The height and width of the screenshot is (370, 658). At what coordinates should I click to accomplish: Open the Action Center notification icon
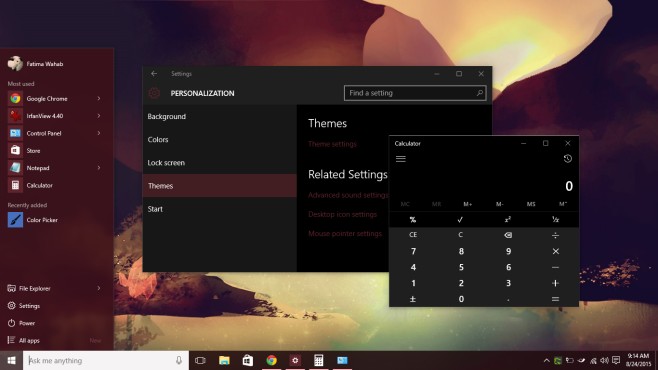tap(616, 360)
